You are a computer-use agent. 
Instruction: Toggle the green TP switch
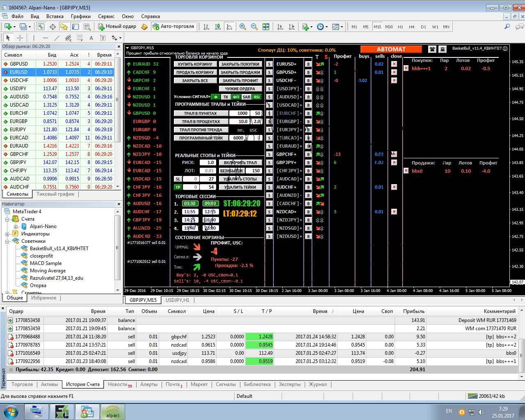(178, 187)
